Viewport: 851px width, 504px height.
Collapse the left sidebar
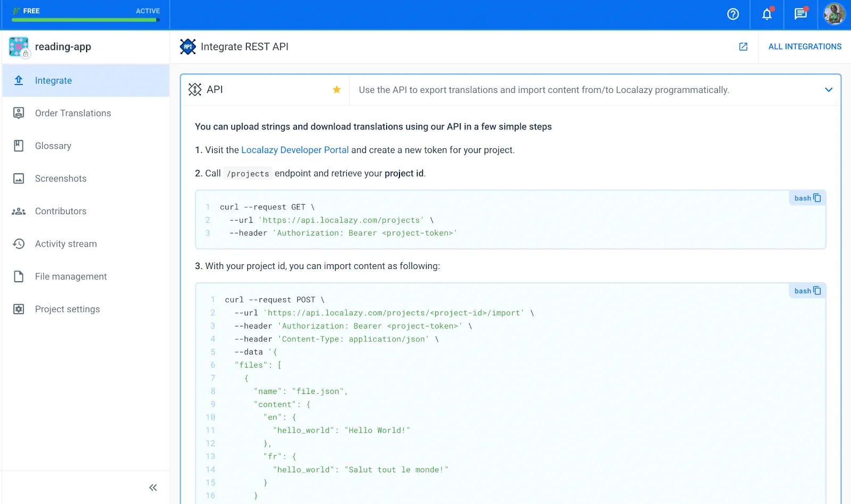tap(153, 488)
